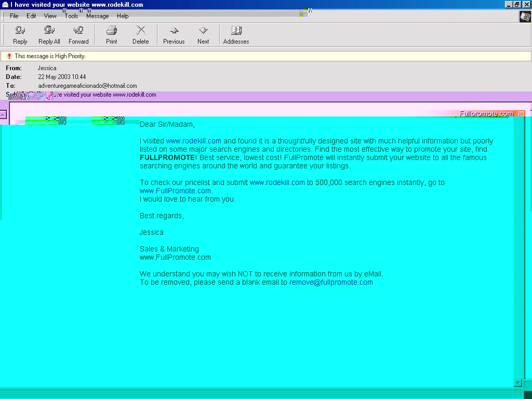Click "This message is High Priority." notice
Screen dimensions: 532x399
pyautogui.click(x=50, y=56)
